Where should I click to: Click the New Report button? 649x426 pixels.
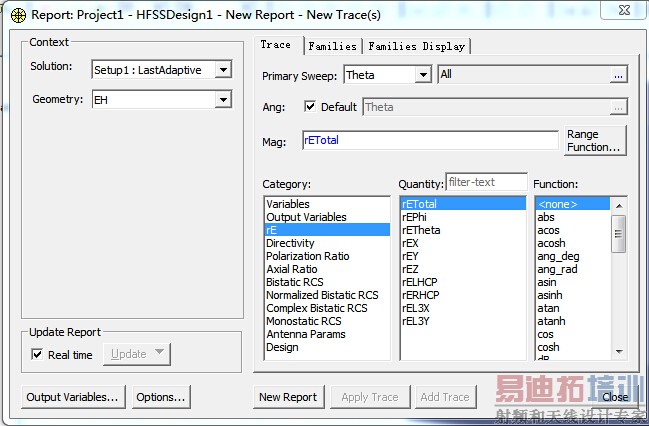[288, 397]
